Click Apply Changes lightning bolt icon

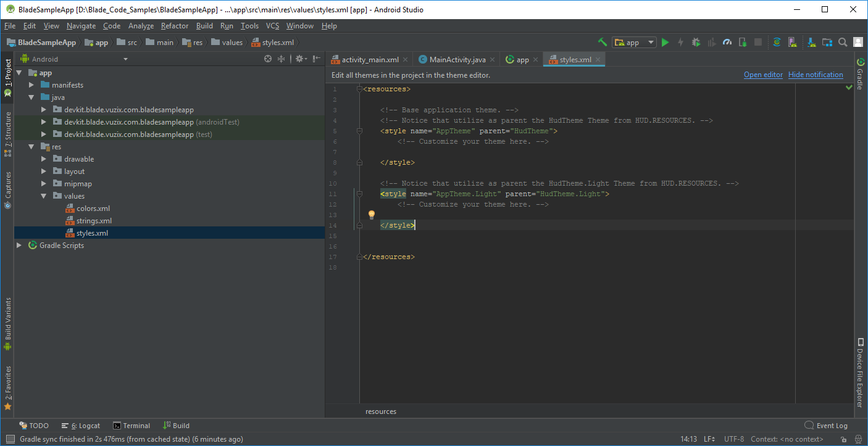click(x=680, y=42)
